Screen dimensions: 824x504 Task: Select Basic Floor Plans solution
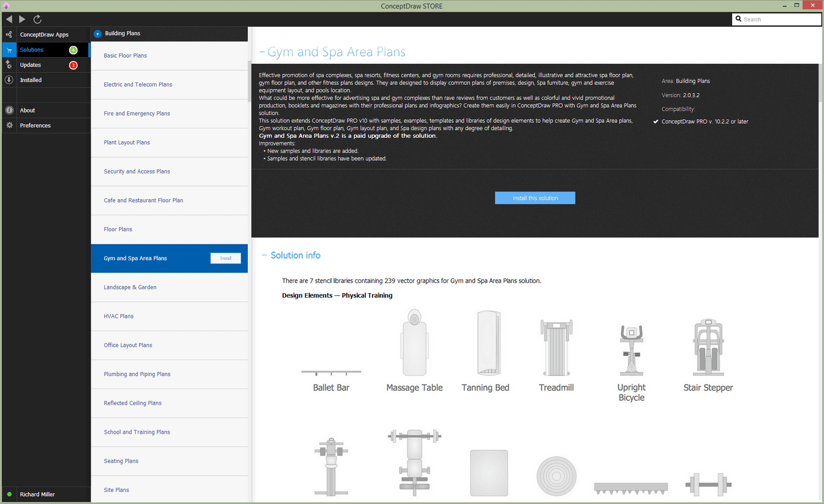pos(169,55)
